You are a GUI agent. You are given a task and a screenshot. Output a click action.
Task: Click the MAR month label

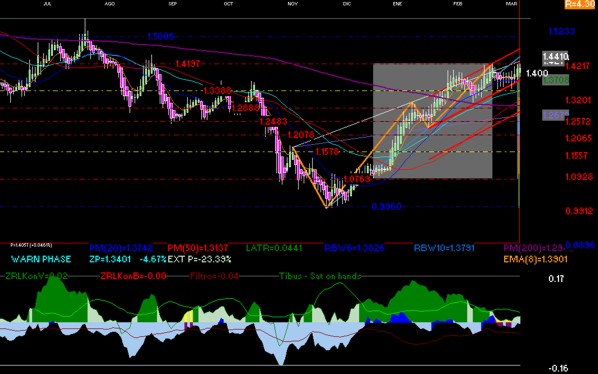coord(511,3)
